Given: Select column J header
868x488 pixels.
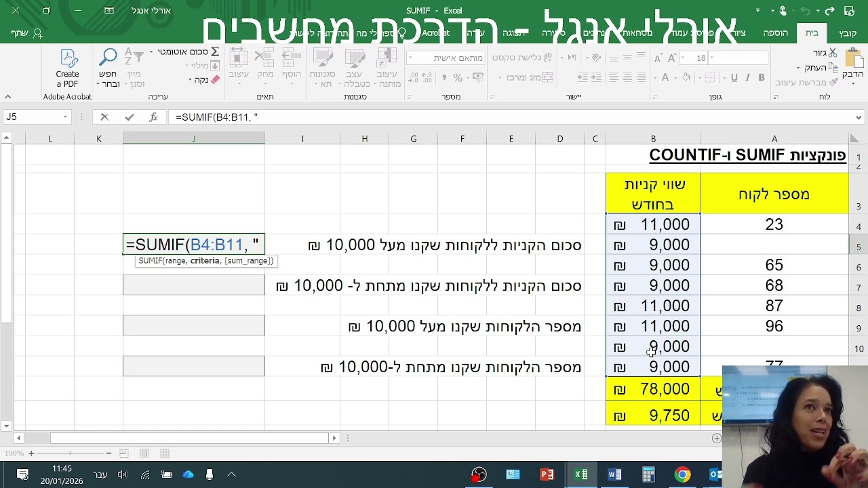Looking at the screenshot, I should 194,138.
